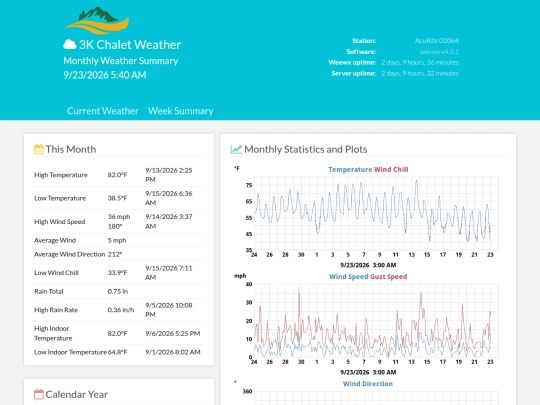The image size is (540, 405).
Task: Click the High Indoor Temperature label
Action: pos(53,333)
